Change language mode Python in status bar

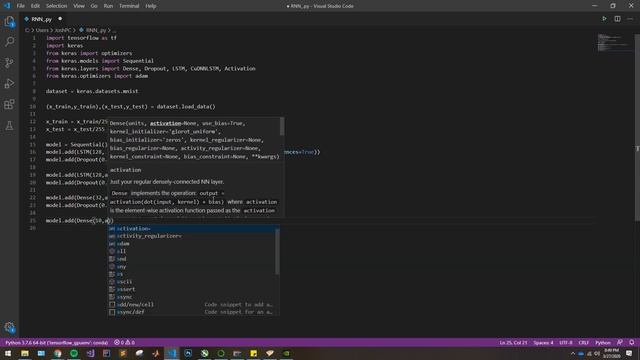point(602,342)
